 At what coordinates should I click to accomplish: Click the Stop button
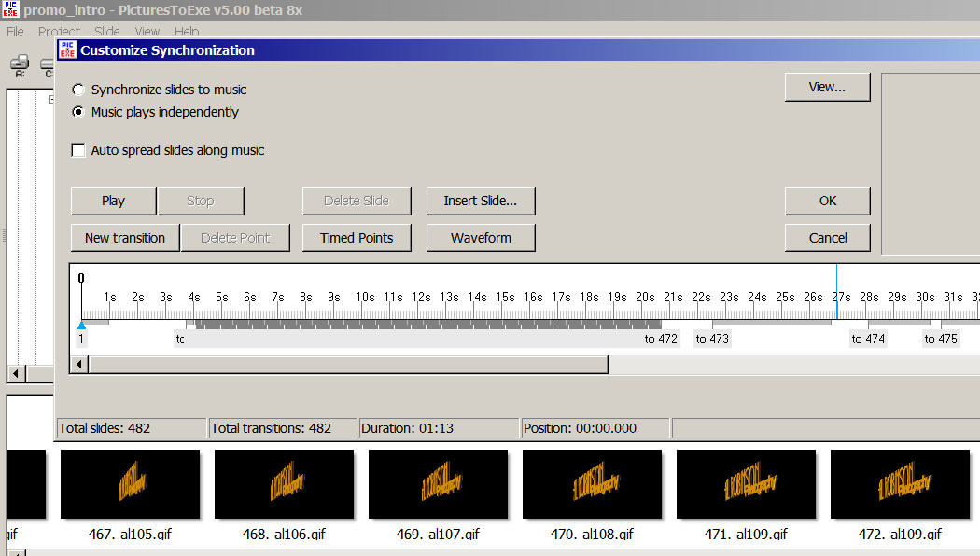click(x=201, y=201)
